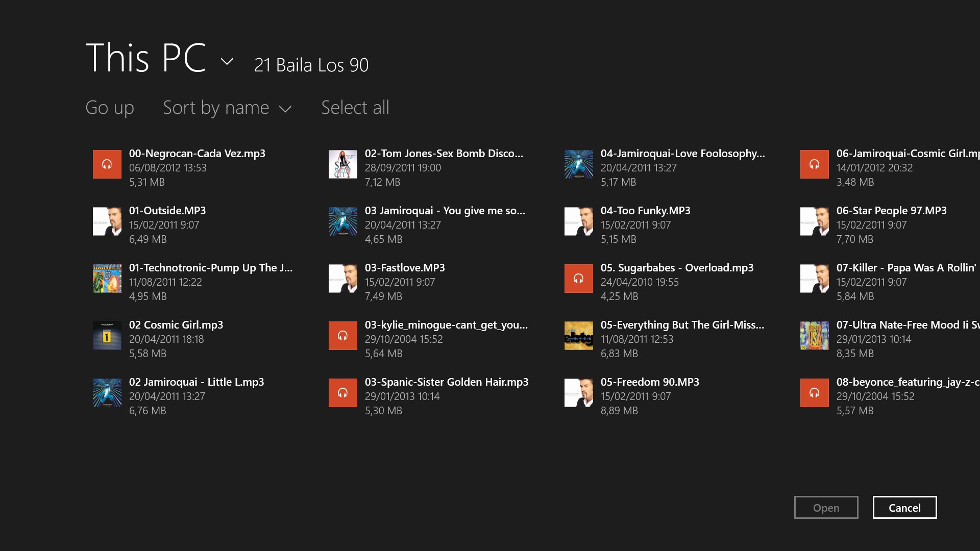Click the Open button
The image size is (980, 551).
point(826,507)
